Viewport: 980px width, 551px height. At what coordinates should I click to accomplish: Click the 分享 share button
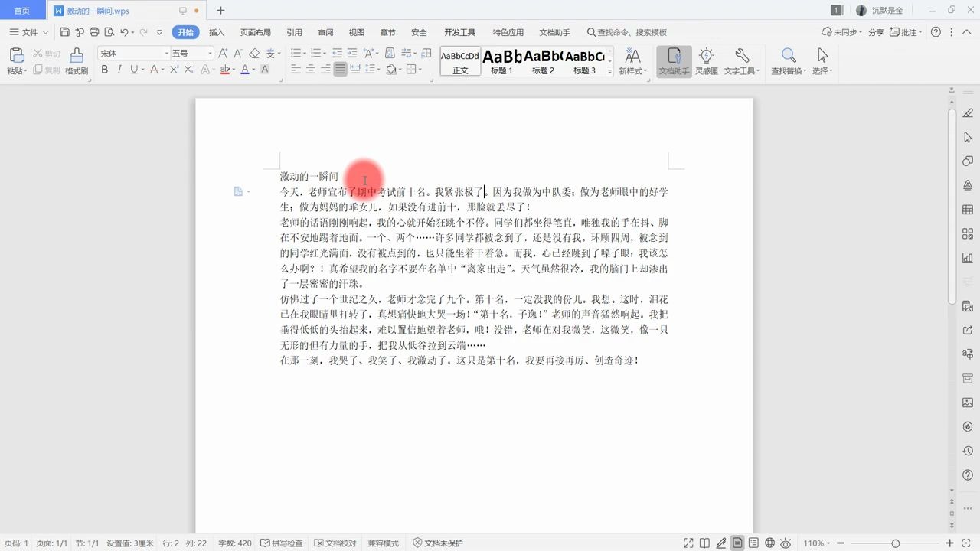876,32
